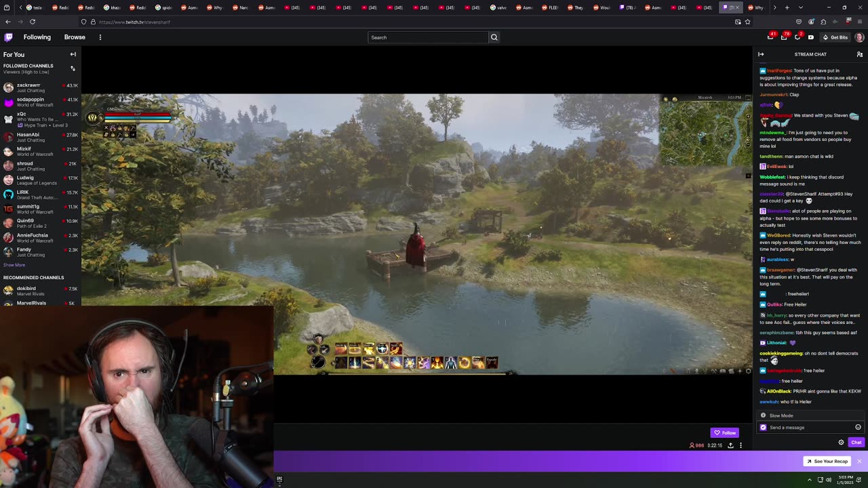Show more followed channels
The width and height of the screenshot is (868, 488).
pos(14,265)
